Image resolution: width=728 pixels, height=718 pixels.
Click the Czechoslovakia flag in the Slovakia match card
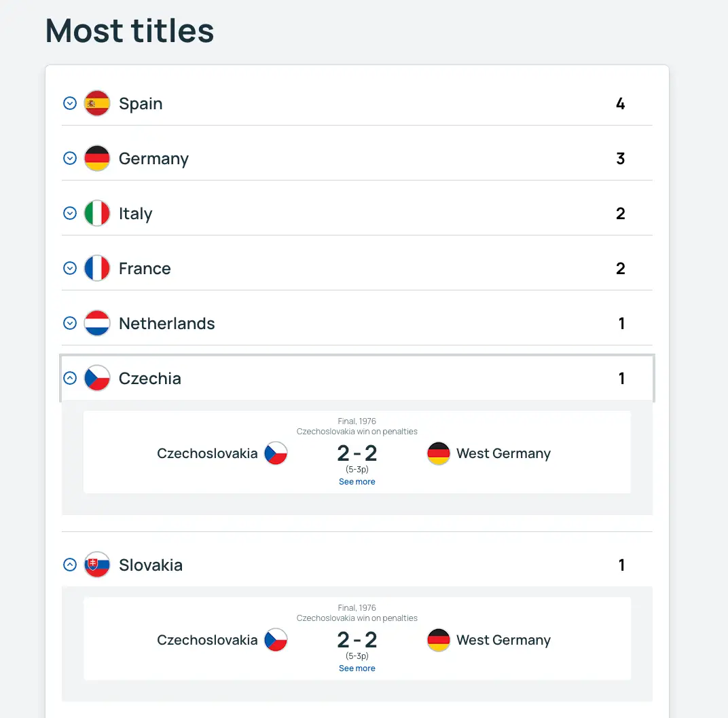pos(276,640)
